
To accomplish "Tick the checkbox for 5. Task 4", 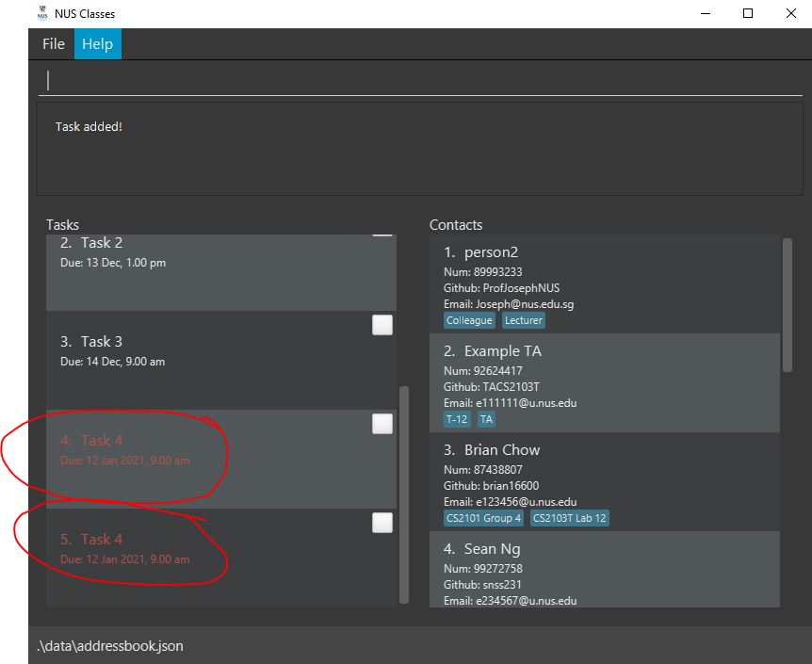I will click(382, 523).
